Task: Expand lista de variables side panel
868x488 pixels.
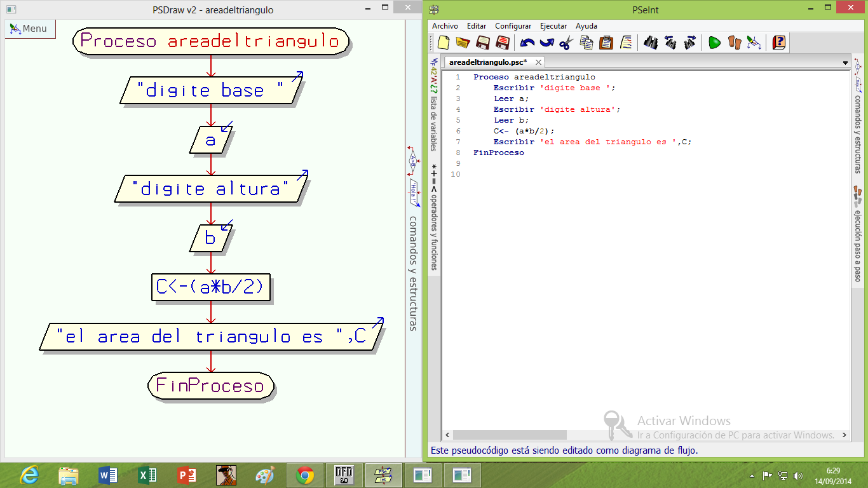Action: [434, 104]
